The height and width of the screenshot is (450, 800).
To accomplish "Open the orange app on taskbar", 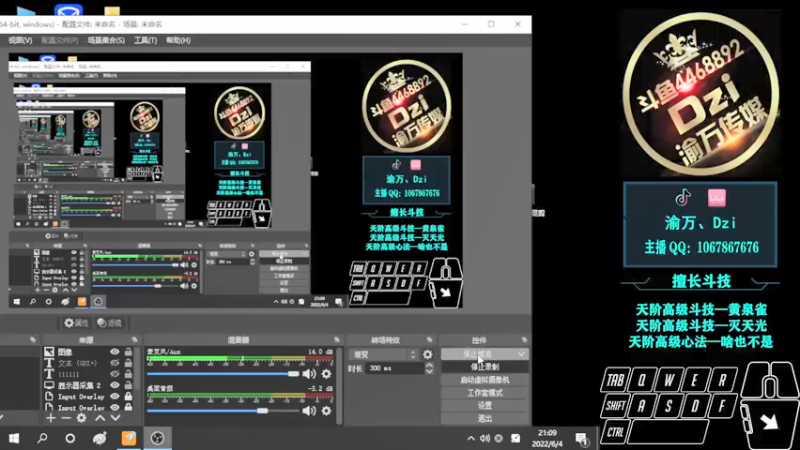I will (129, 438).
